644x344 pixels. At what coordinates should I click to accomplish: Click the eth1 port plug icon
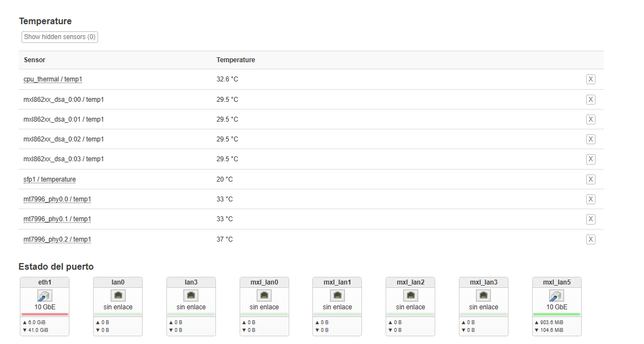[45, 296]
